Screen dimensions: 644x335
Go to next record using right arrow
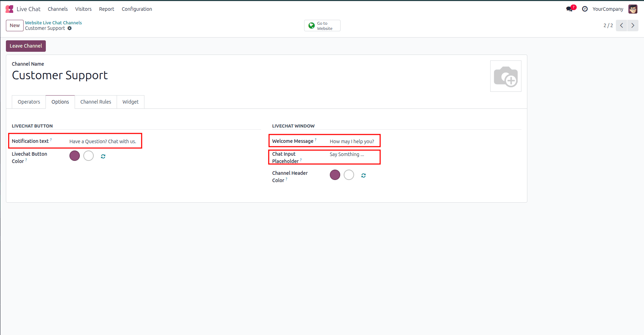pyautogui.click(x=633, y=25)
